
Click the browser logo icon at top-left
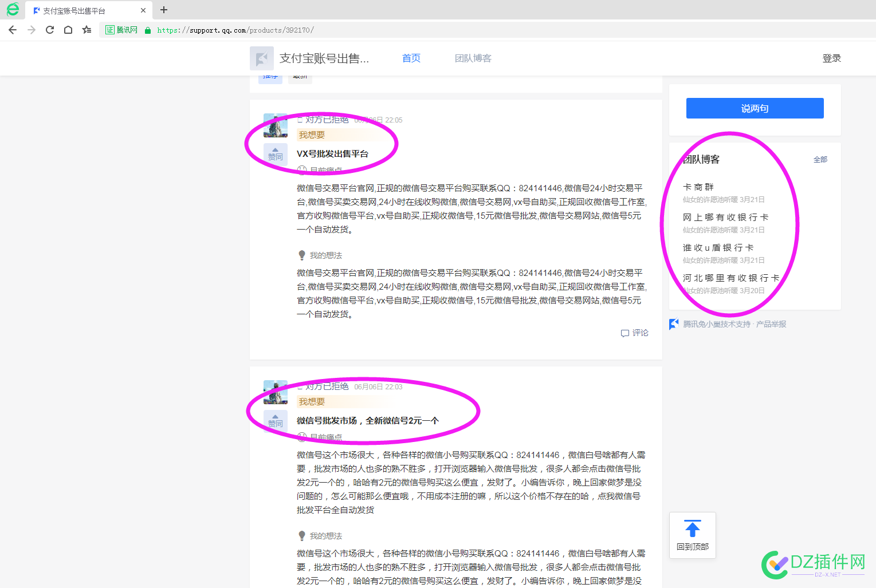[x=13, y=9]
